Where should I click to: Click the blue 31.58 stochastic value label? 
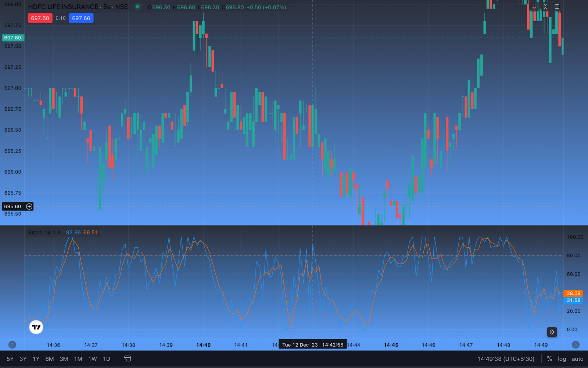[573, 300]
